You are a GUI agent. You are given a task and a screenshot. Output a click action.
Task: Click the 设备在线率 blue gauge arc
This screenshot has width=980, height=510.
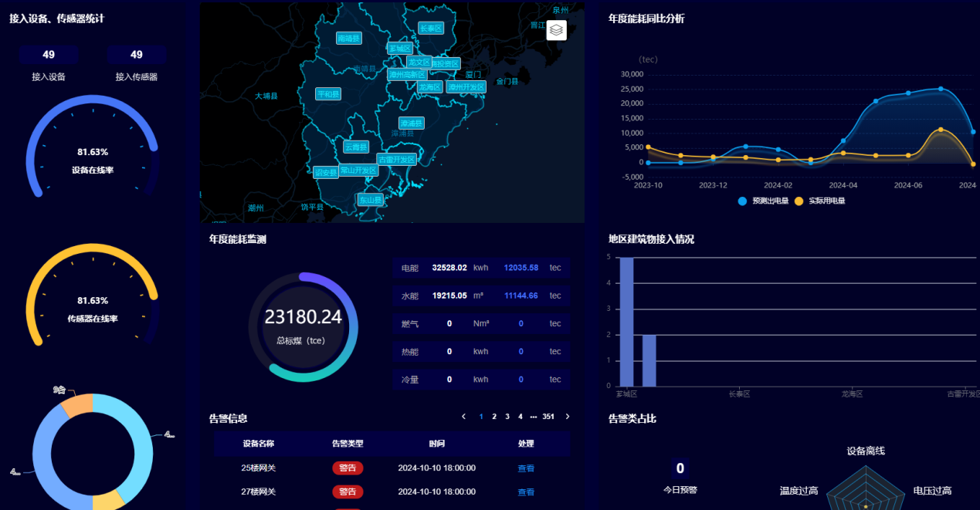[92, 100]
